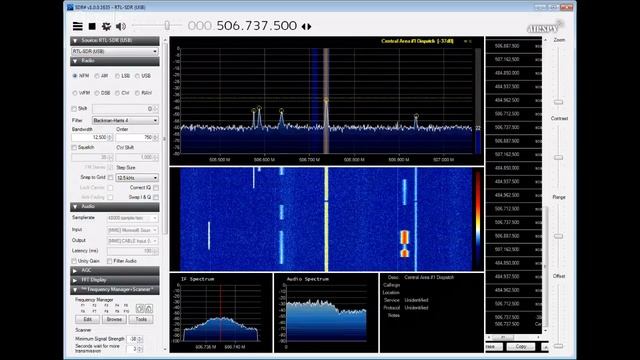
Task: Toggle Correct IQ checkbox
Action: (156, 188)
